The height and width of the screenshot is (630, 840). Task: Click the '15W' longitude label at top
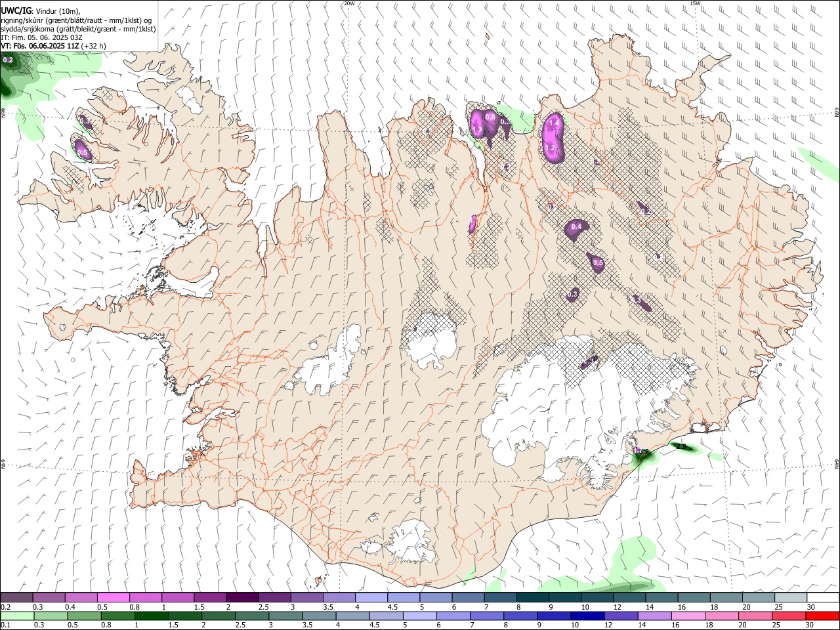(696, 3)
